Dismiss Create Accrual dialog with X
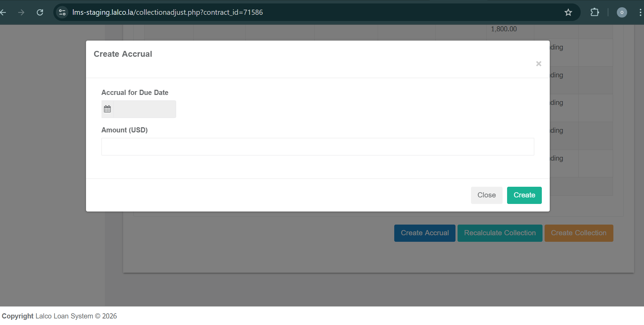This screenshot has width=644, height=325. point(538,64)
